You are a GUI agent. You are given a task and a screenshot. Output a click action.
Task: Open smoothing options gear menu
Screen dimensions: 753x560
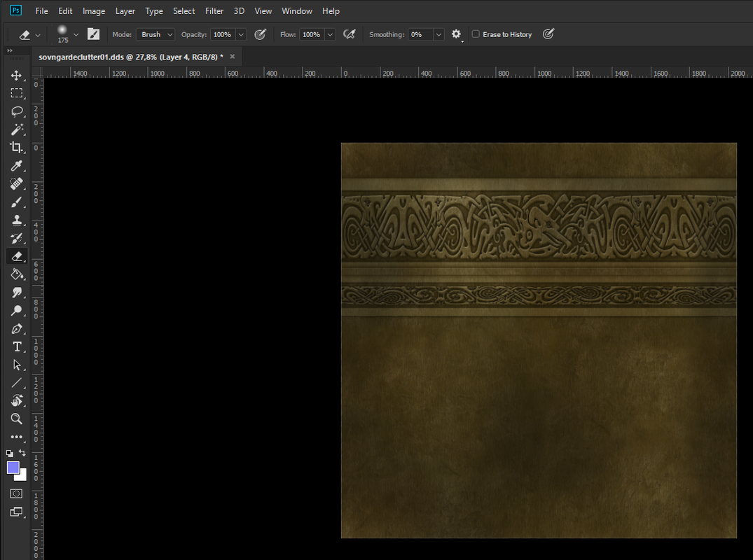tap(456, 34)
